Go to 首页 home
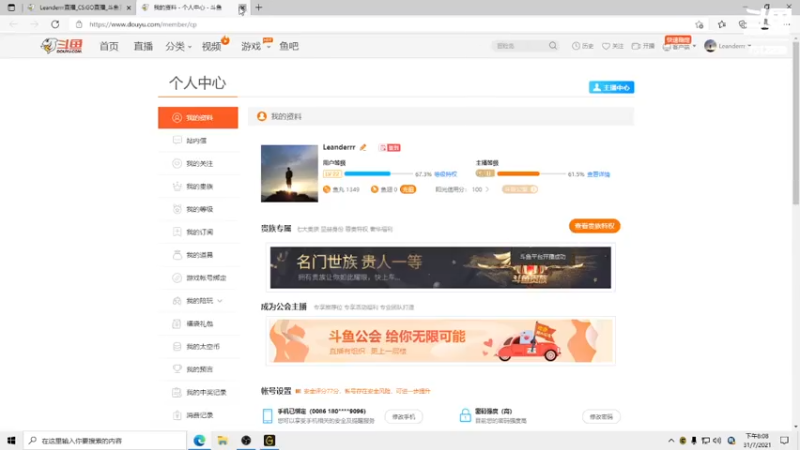The image size is (800, 450). 109,46
